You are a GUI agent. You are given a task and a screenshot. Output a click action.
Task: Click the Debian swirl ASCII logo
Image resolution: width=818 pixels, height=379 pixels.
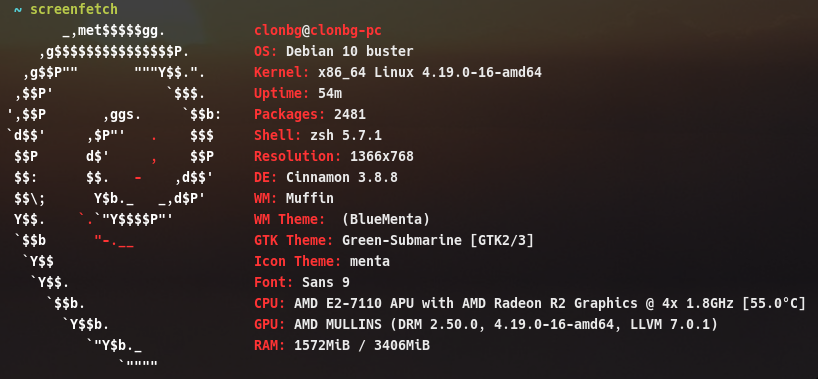[x=115, y=198]
